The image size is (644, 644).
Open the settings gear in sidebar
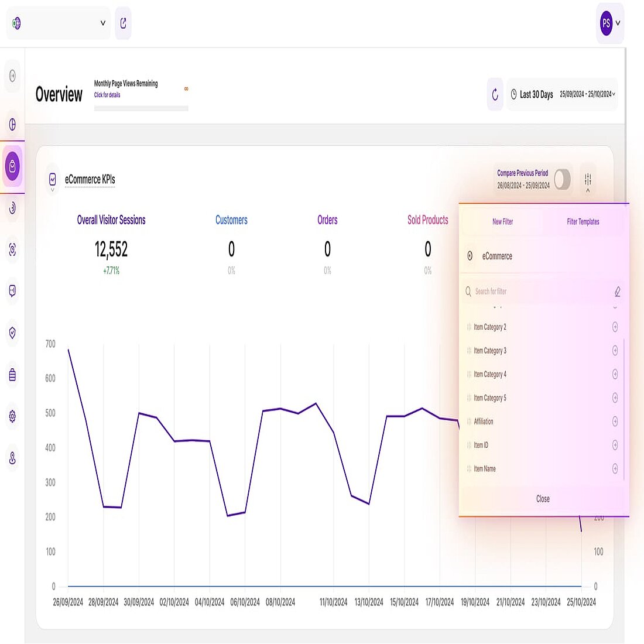point(12,416)
